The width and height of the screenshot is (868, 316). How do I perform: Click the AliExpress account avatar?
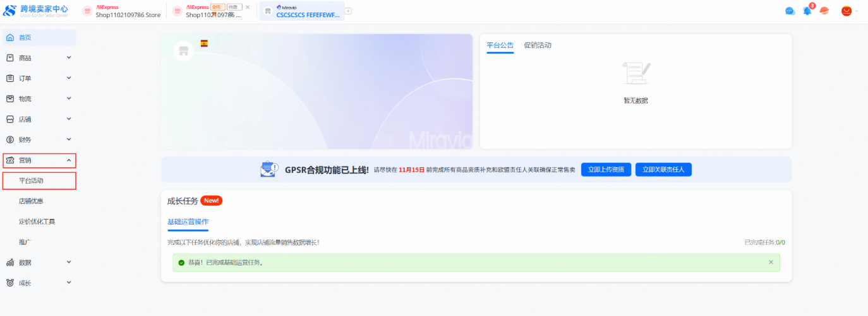[847, 11]
